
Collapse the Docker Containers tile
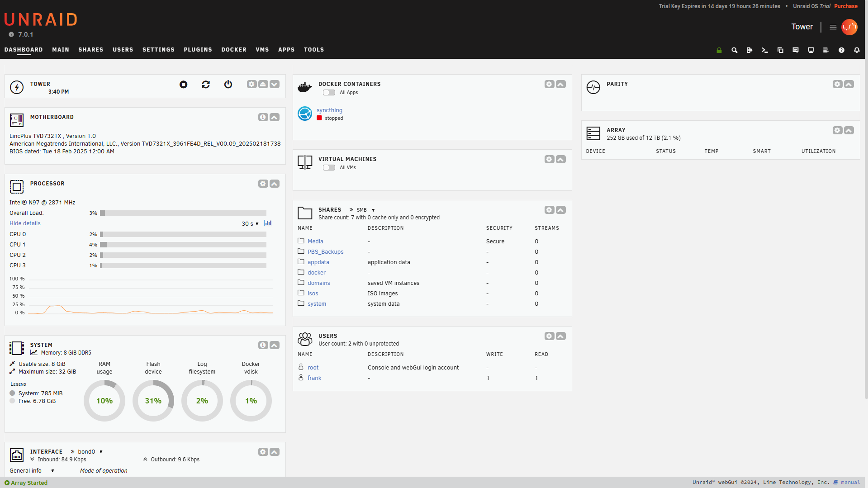click(561, 84)
